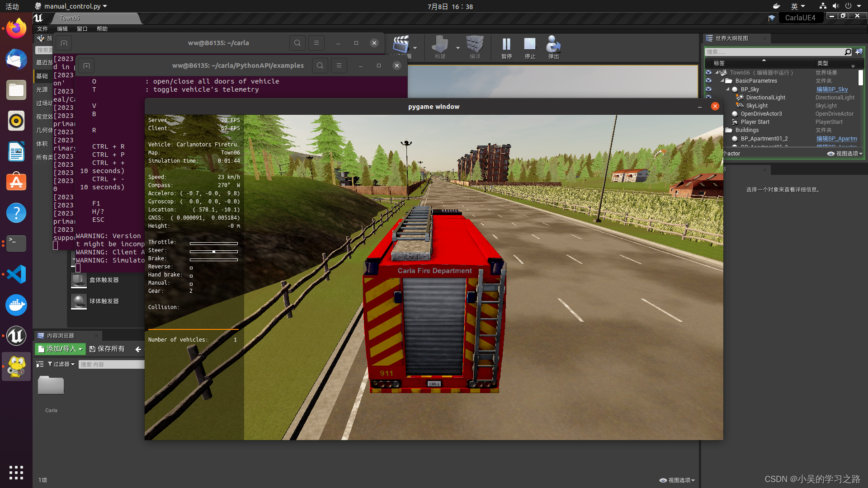Open the 文件 menu in Unreal Editor
Screen dimensions: 868x488
point(42,29)
